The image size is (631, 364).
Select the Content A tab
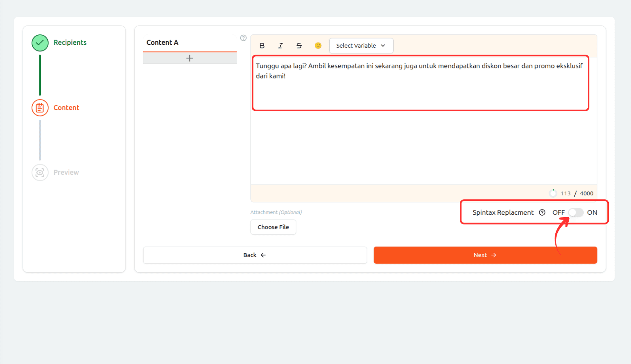point(162,42)
